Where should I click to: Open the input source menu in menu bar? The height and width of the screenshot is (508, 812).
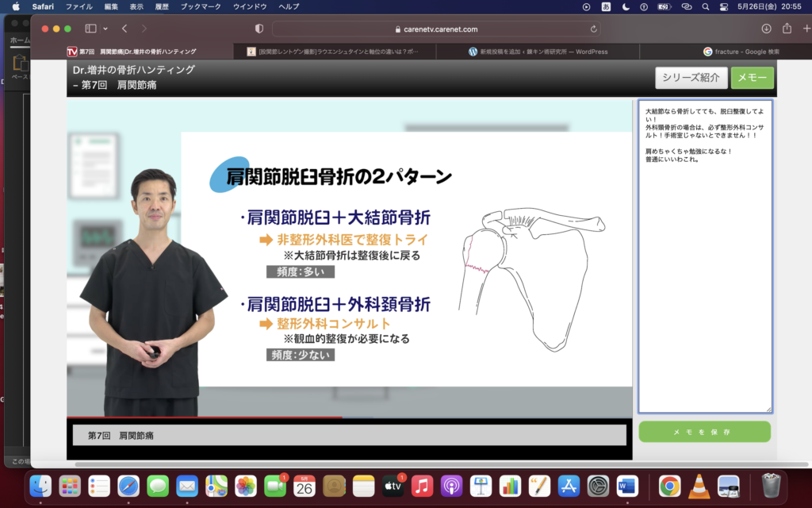(607, 6)
